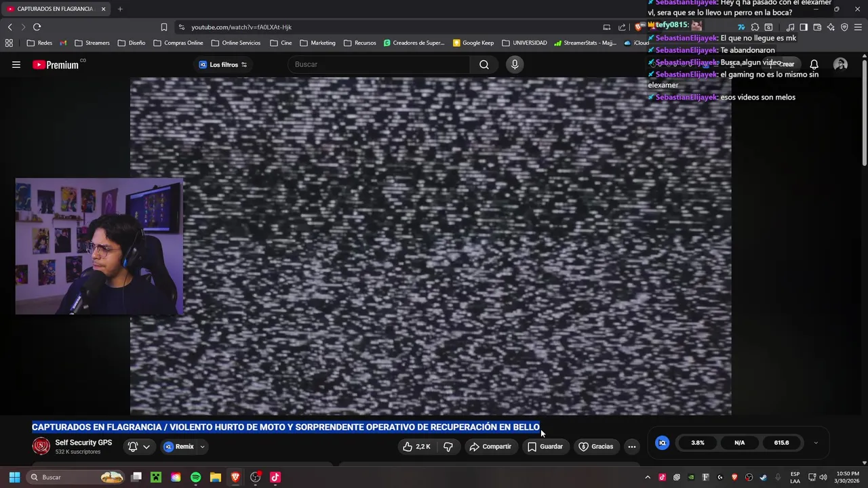Image resolution: width=868 pixels, height=488 pixels.
Task: Open Self Security GPS channel avatar
Action: coord(41,446)
